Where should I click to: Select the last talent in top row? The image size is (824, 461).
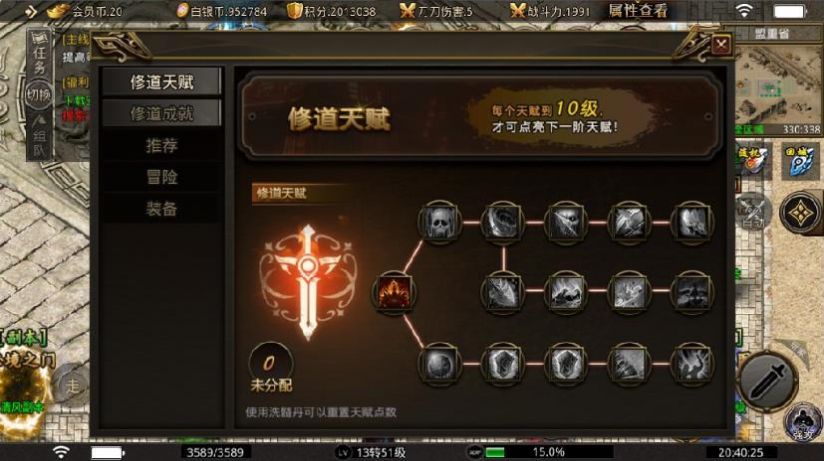click(692, 222)
